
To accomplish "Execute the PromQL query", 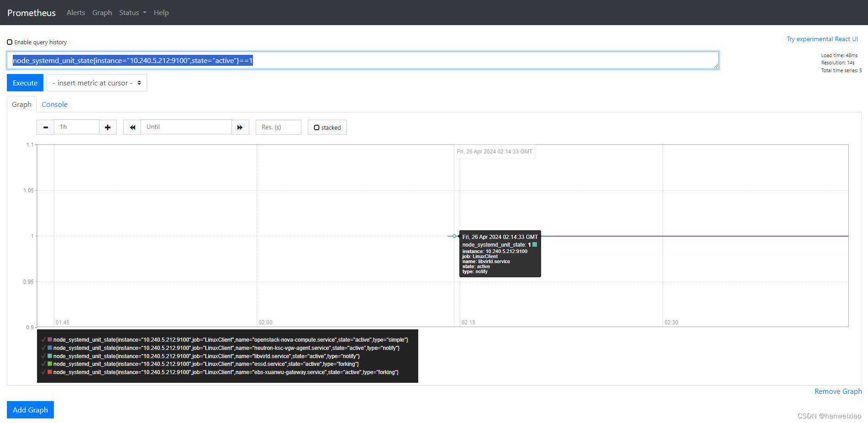I will tap(25, 83).
